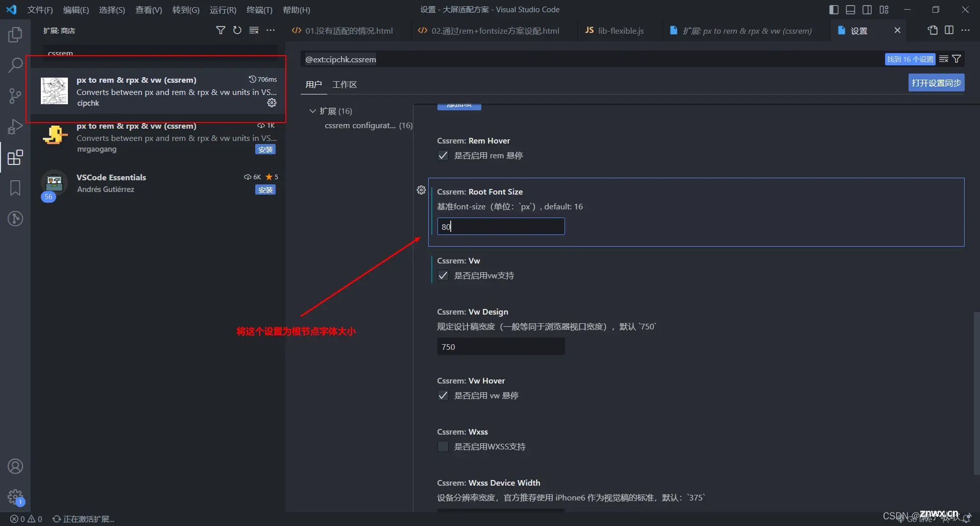Viewport: 980px width, 526px height.
Task: Refresh the extensions list
Action: (x=237, y=30)
